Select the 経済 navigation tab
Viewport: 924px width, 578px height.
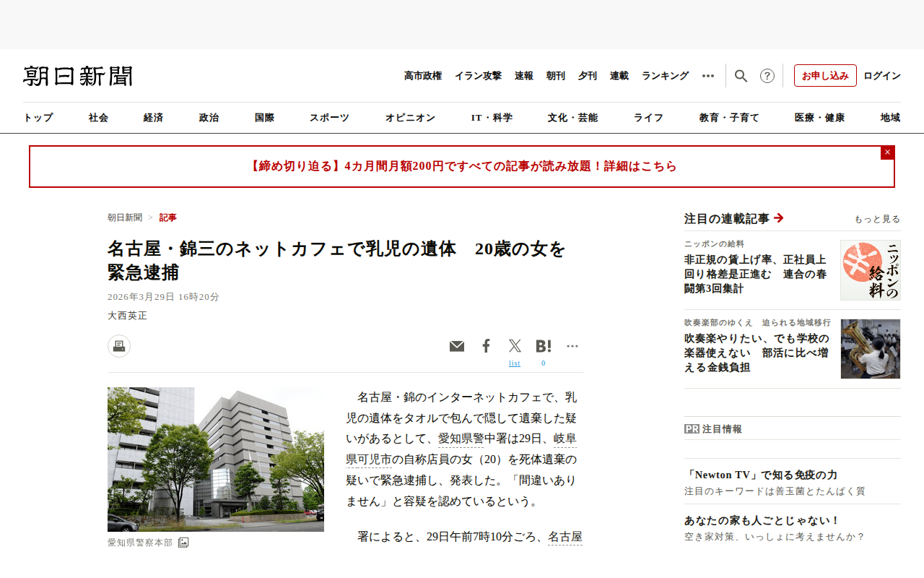coord(153,118)
